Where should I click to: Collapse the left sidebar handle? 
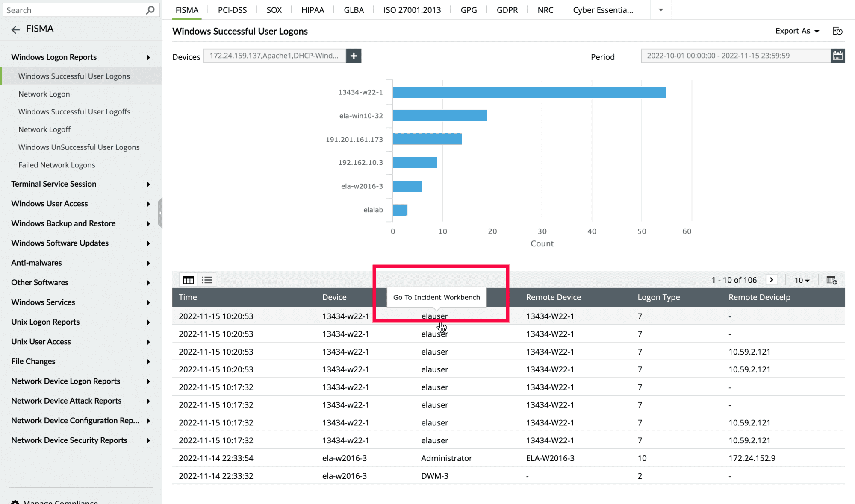(160, 213)
